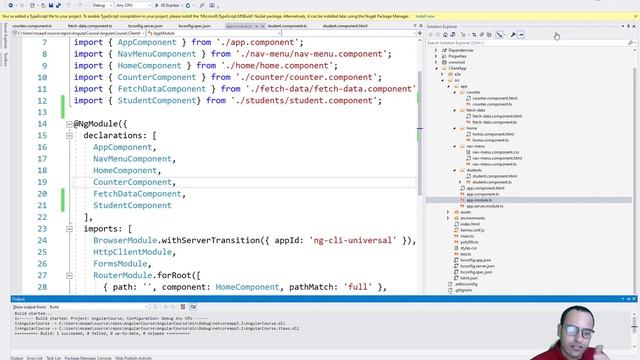The height and width of the screenshot is (360, 640).
Task: Click the Save All icon in main toolbar
Action: (x=58, y=5)
